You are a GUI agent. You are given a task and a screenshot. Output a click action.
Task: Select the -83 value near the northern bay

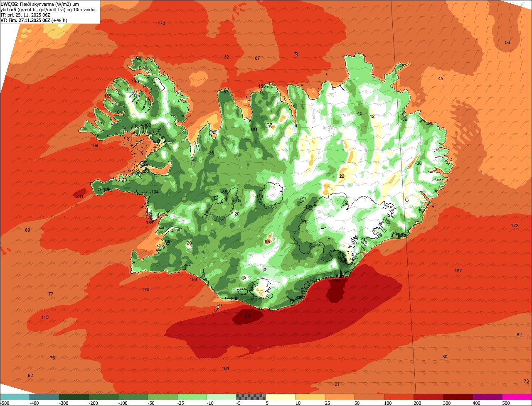(226, 92)
